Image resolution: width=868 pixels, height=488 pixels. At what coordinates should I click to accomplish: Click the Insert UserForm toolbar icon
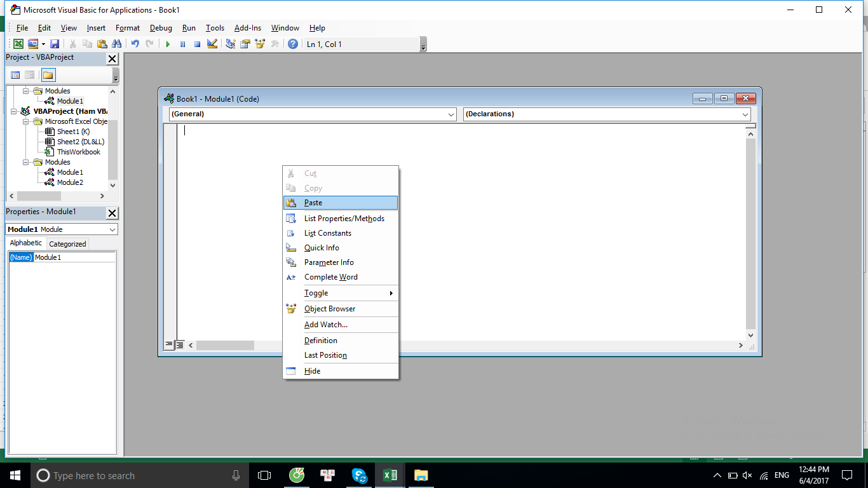pos(32,44)
